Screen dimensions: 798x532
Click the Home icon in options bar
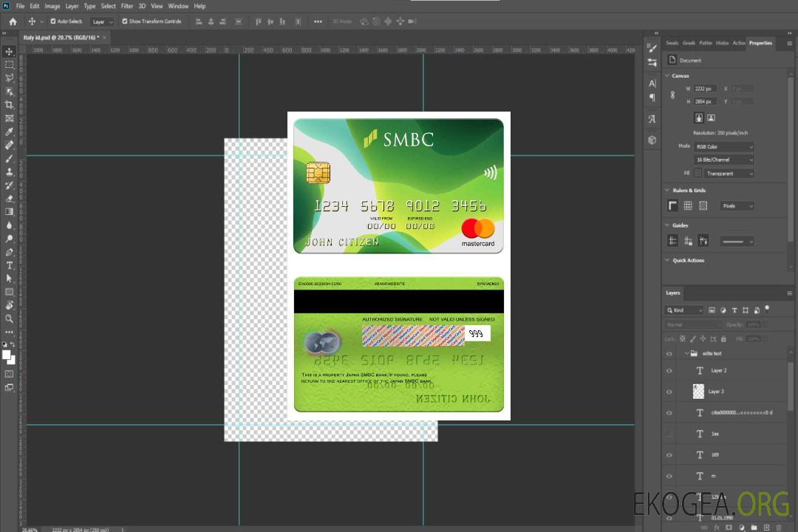(x=13, y=21)
